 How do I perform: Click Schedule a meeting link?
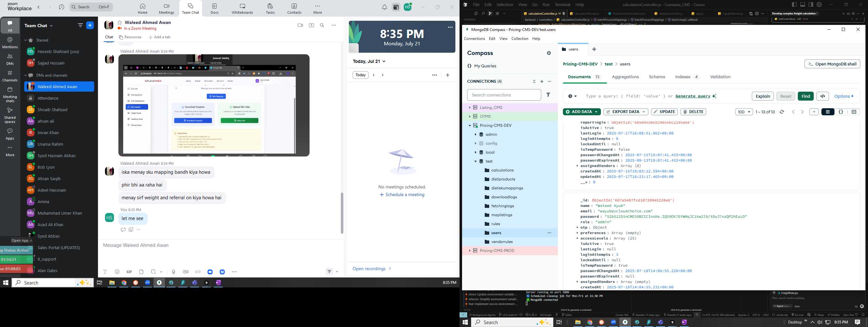[402, 195]
